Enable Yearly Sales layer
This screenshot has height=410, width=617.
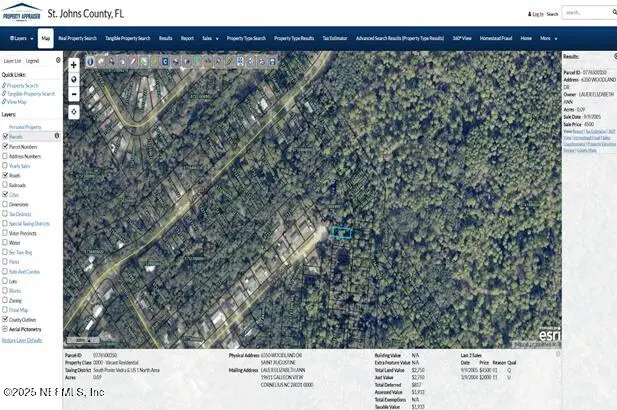(x=5, y=165)
